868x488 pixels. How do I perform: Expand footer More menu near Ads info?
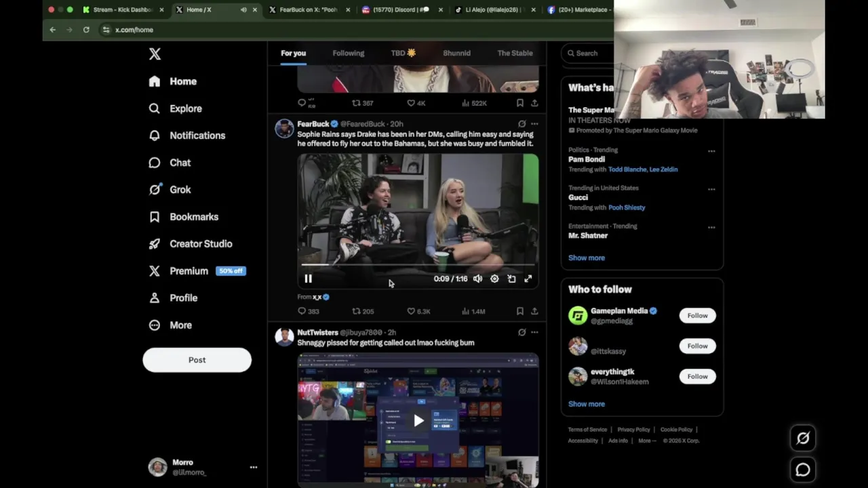tap(648, 441)
